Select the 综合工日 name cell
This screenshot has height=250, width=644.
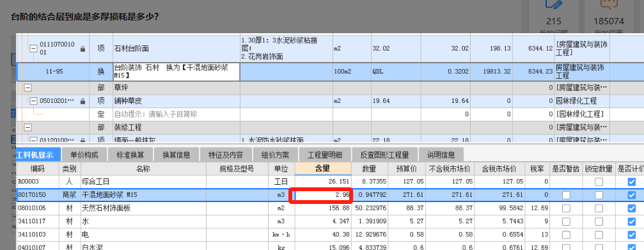point(143,182)
